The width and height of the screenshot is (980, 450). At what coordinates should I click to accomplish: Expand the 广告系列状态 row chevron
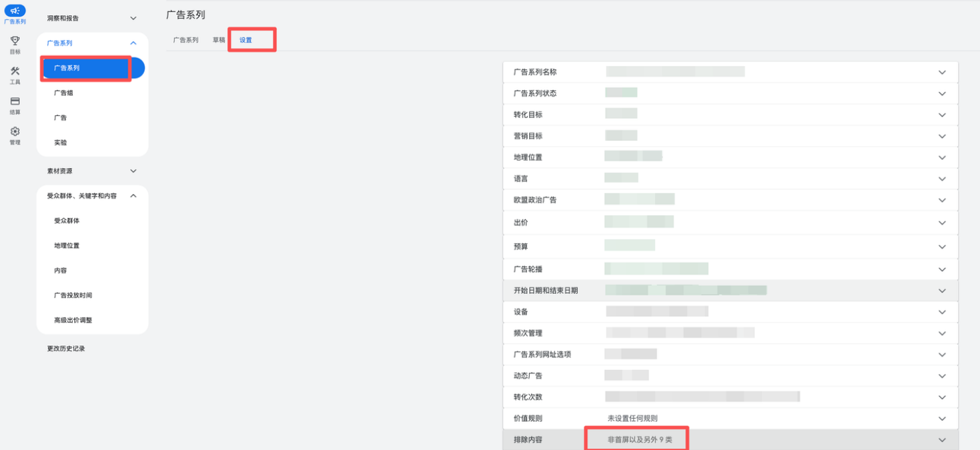942,93
